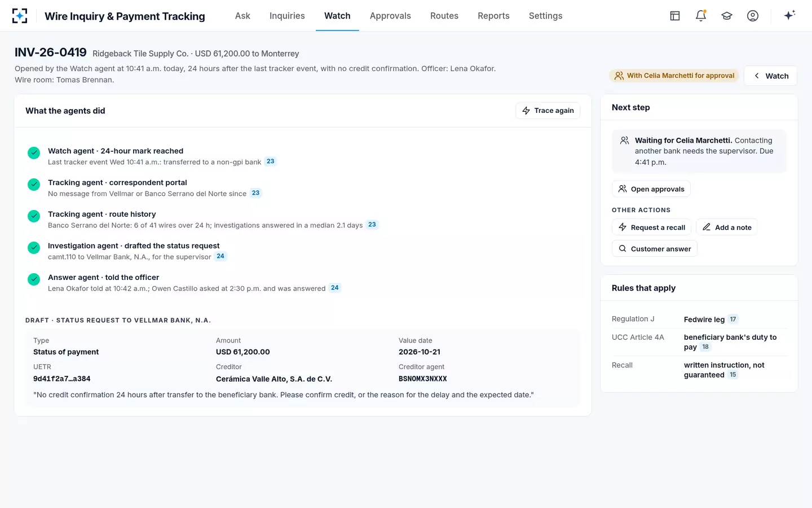Open citation 15 beside written instruction rule
Image resolution: width=812 pixels, height=508 pixels.
(x=733, y=375)
